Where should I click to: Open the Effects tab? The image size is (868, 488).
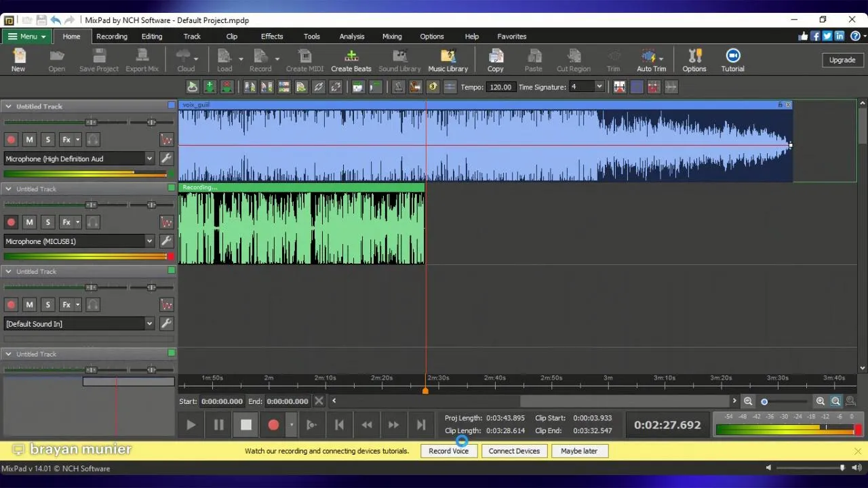tap(272, 36)
